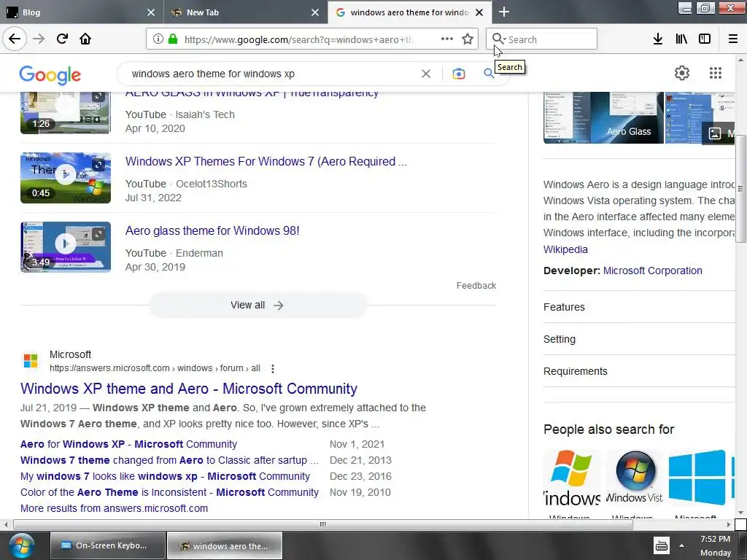Click the windows aero theme taskbar button
This screenshot has width=747, height=560.
(225, 545)
